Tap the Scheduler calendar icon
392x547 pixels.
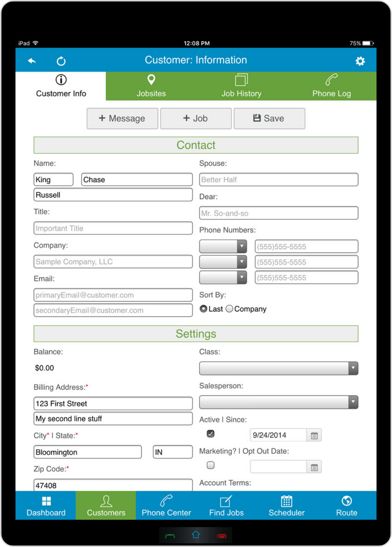[x=287, y=501]
